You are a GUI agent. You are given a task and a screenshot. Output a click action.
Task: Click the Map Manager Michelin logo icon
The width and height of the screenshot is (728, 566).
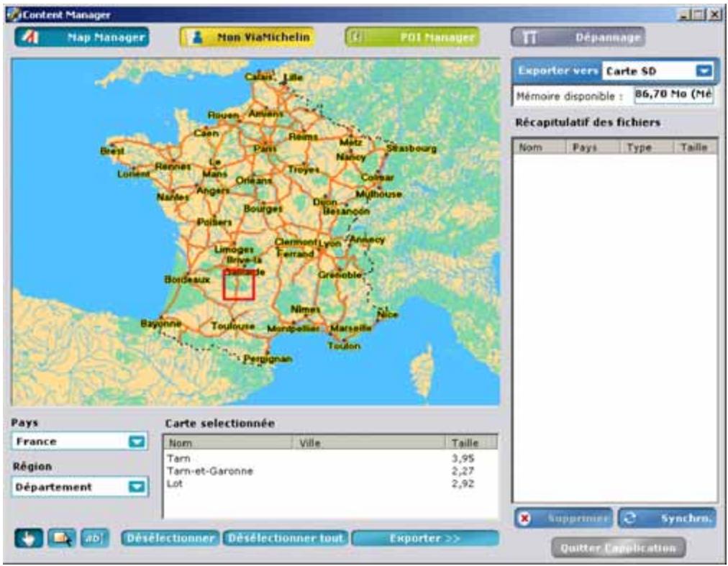[31, 37]
